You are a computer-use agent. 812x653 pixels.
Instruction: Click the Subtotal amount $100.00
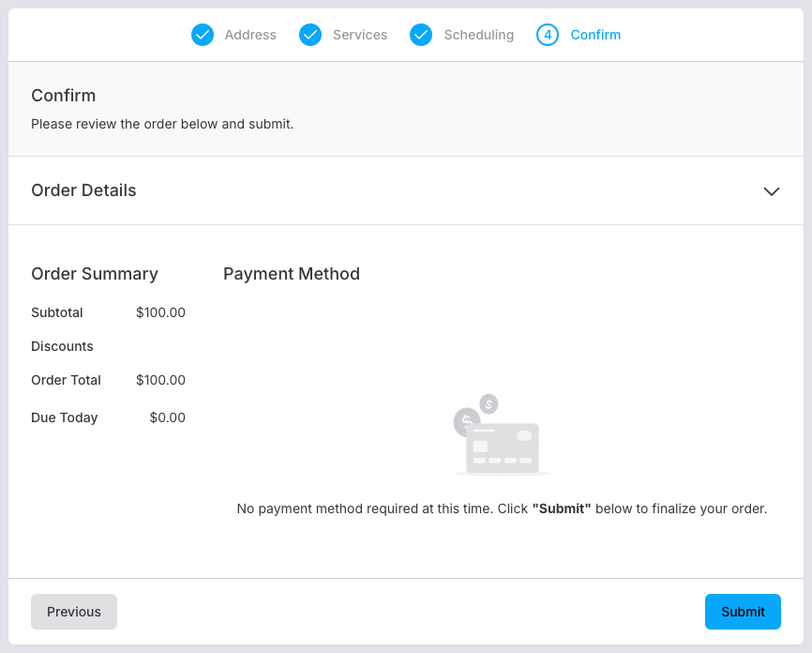click(x=160, y=312)
